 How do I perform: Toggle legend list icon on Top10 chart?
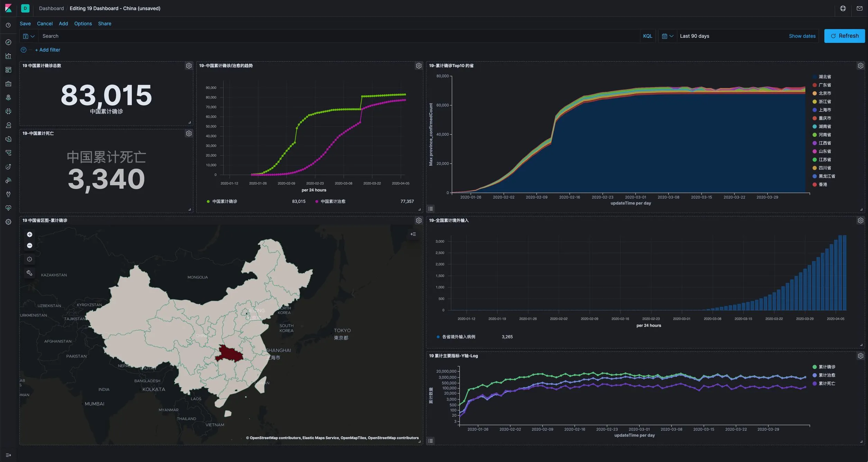click(431, 208)
